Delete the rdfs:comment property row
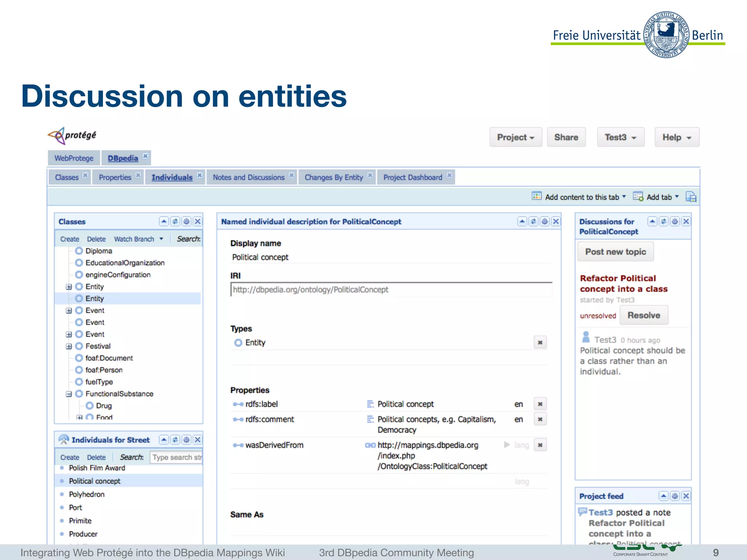Viewport: 747px width, 560px height. [x=540, y=419]
